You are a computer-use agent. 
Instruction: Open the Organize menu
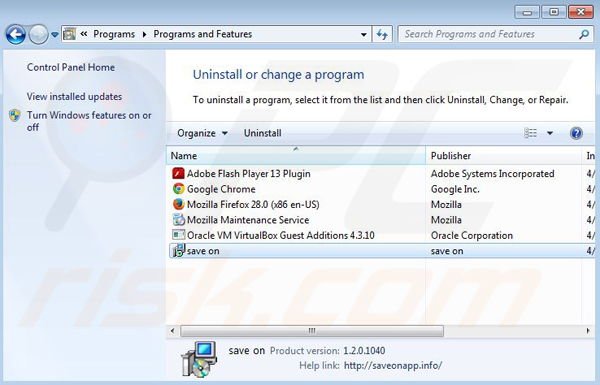tap(202, 133)
